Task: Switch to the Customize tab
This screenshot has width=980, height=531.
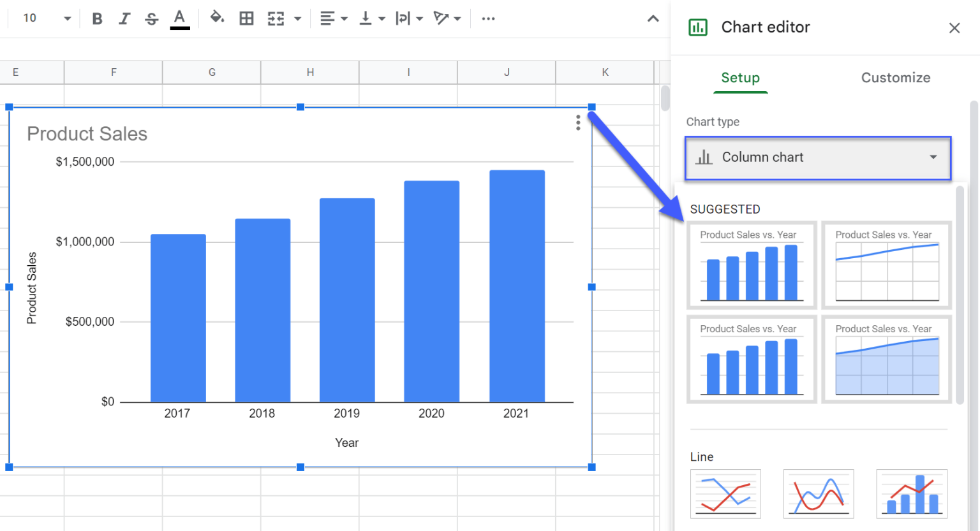Action: [895, 77]
